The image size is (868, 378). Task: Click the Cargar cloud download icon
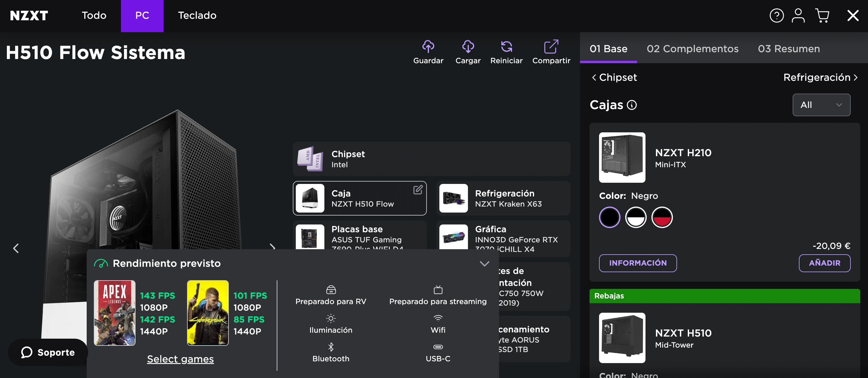(x=468, y=47)
